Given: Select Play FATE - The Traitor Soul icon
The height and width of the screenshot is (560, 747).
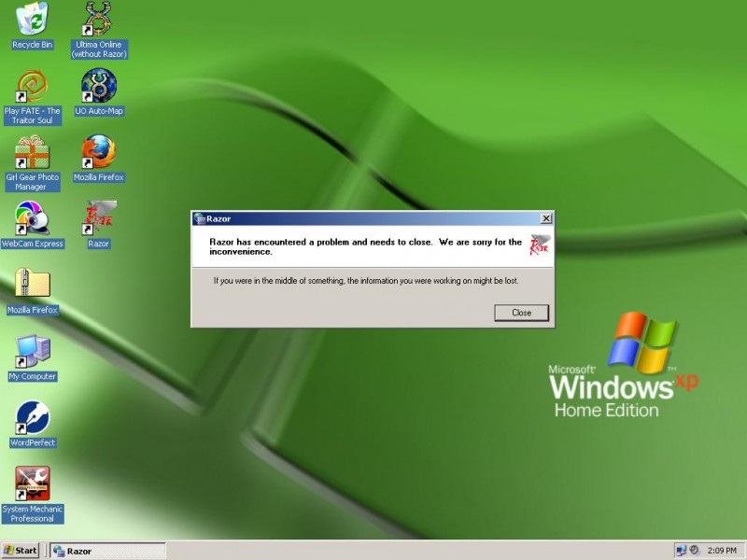Looking at the screenshot, I should point(33,86).
